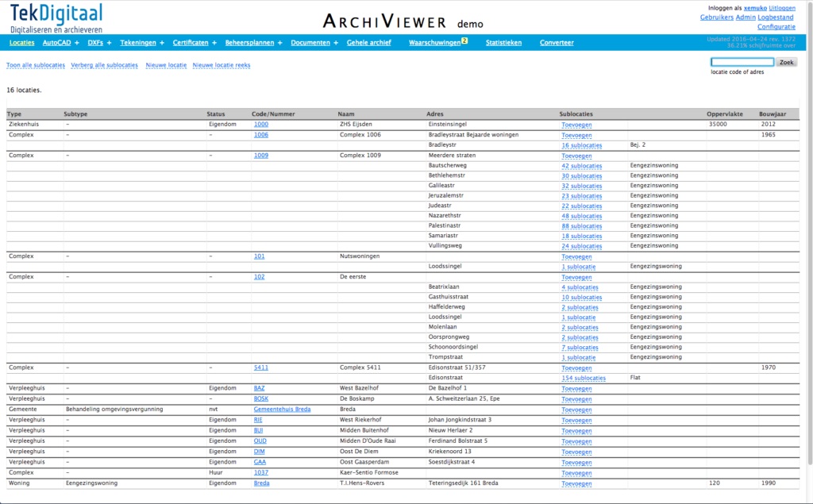Image resolution: width=813 pixels, height=504 pixels.
Task: Click the Oppervlakte column header
Action: coord(724,114)
